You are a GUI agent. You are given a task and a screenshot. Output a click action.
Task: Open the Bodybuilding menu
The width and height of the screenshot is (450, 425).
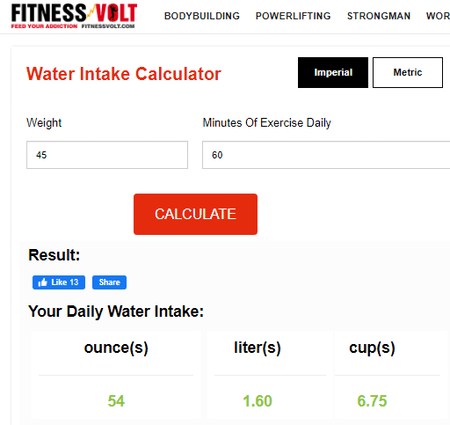tap(202, 16)
